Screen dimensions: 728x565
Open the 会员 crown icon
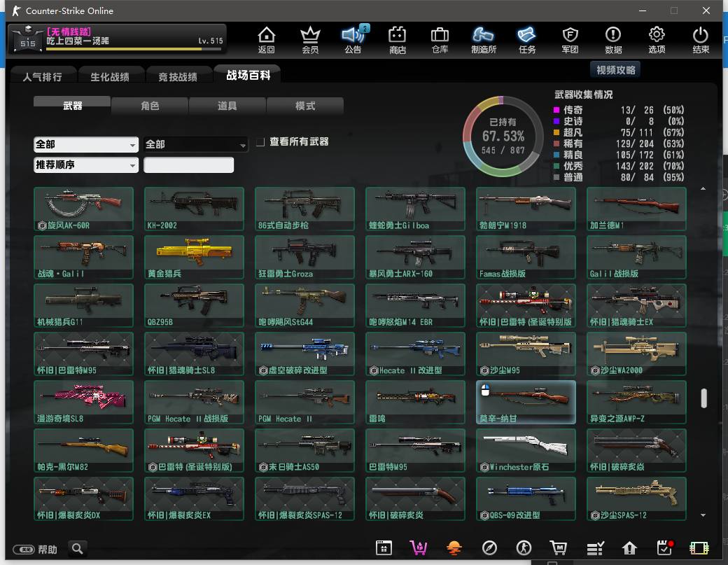[310, 39]
